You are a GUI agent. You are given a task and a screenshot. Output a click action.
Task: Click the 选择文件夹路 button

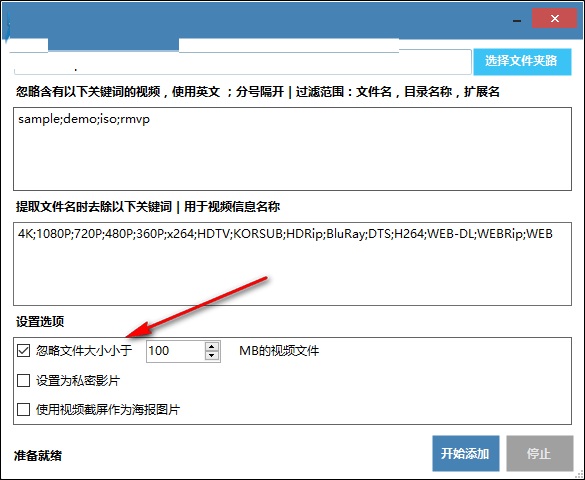coord(522,62)
